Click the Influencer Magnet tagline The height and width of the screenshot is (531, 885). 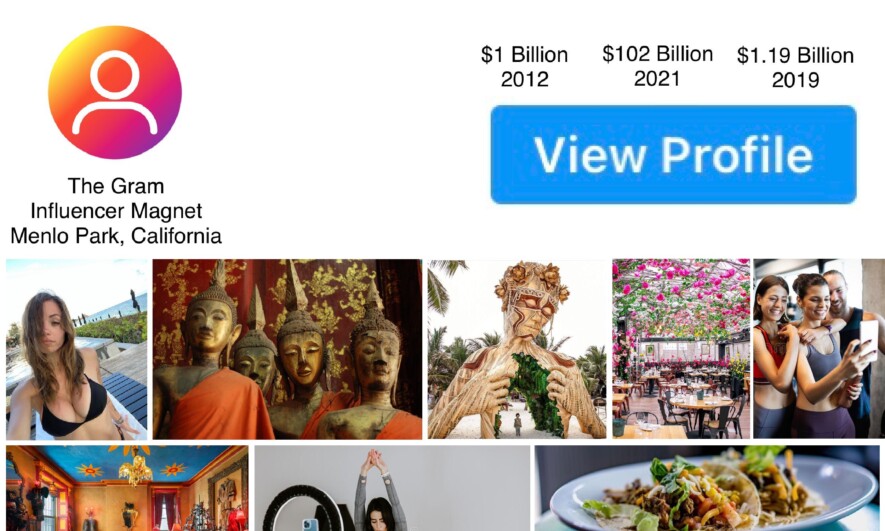(116, 210)
